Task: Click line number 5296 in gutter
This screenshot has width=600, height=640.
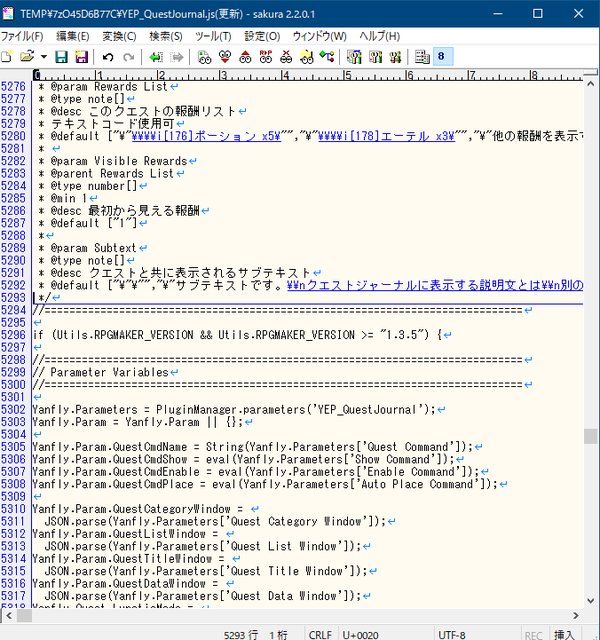Action: tap(13, 335)
